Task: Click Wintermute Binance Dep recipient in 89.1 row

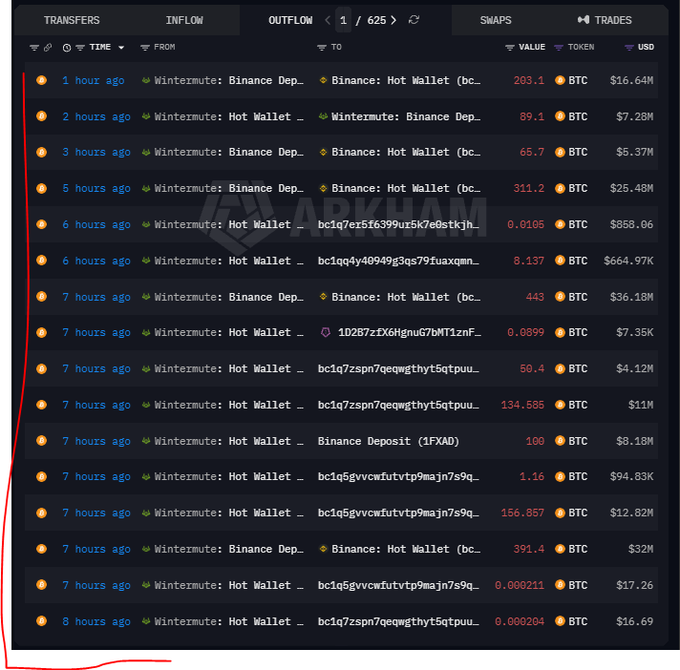Action: point(406,117)
